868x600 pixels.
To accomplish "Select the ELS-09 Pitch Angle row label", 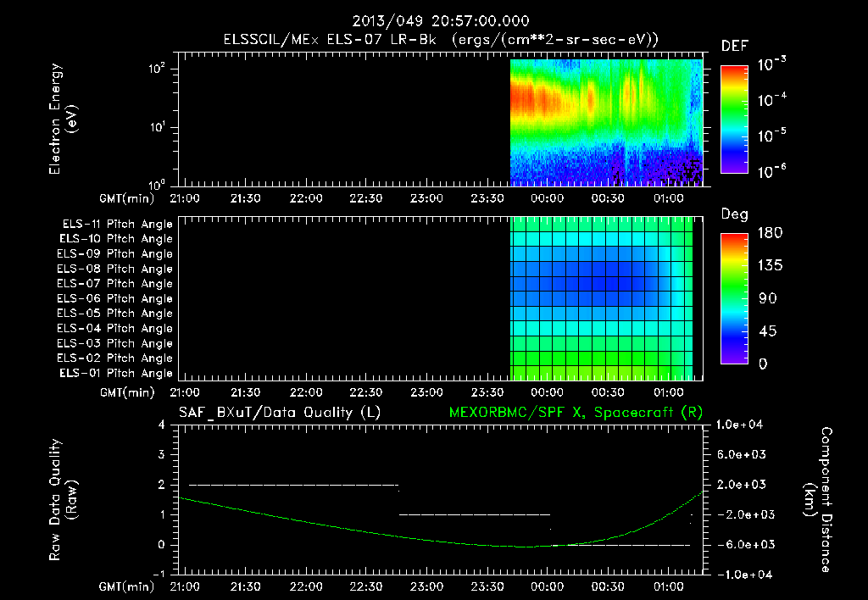I will coord(115,254).
